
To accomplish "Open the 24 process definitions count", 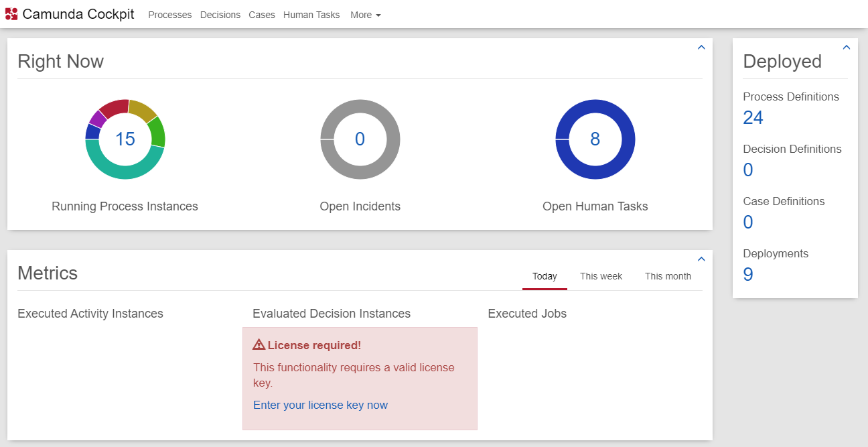I will pyautogui.click(x=753, y=118).
